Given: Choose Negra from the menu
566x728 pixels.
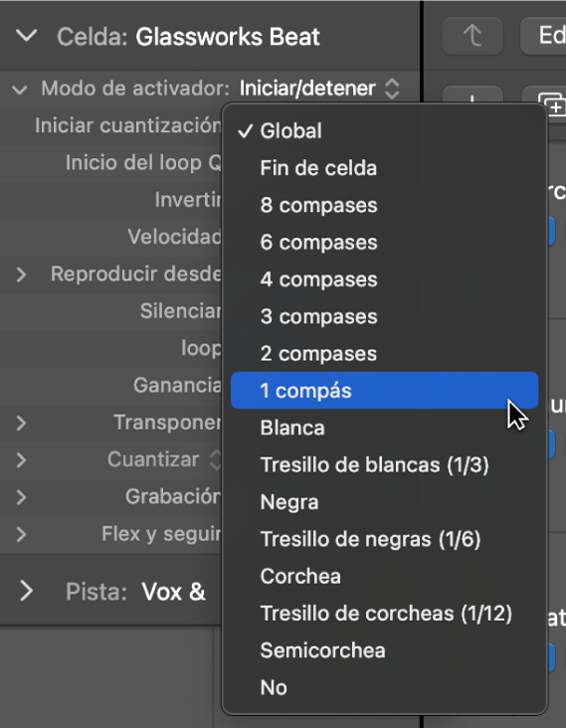Looking at the screenshot, I should click(384, 502).
